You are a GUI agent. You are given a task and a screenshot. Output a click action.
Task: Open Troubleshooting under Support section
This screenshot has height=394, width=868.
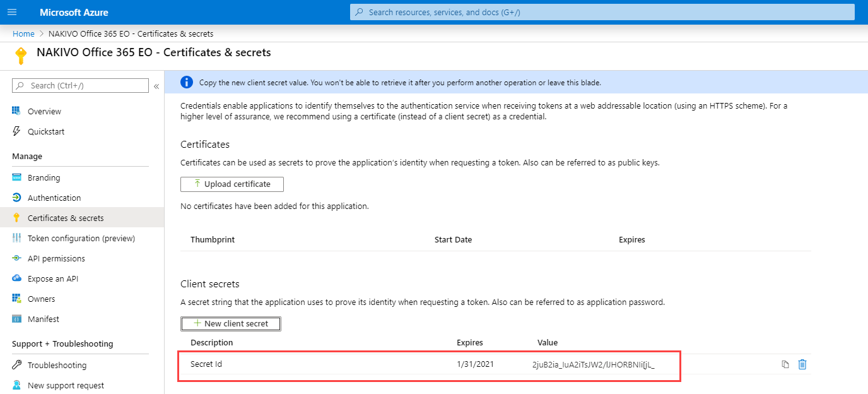(x=57, y=365)
